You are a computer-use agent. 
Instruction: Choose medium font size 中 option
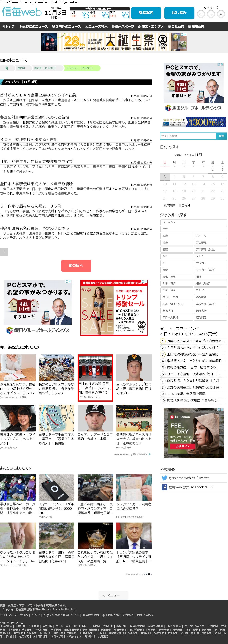coord(211,14)
